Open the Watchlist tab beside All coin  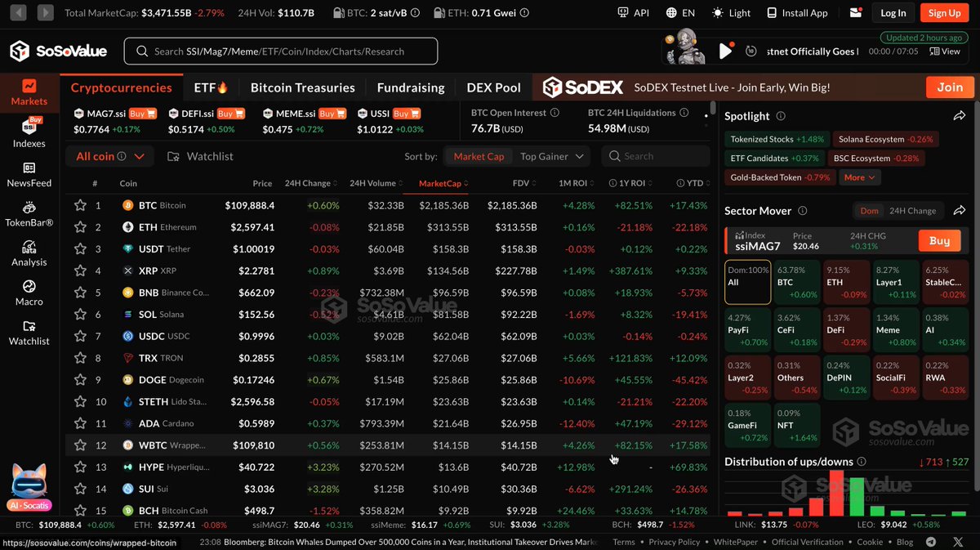tap(200, 156)
